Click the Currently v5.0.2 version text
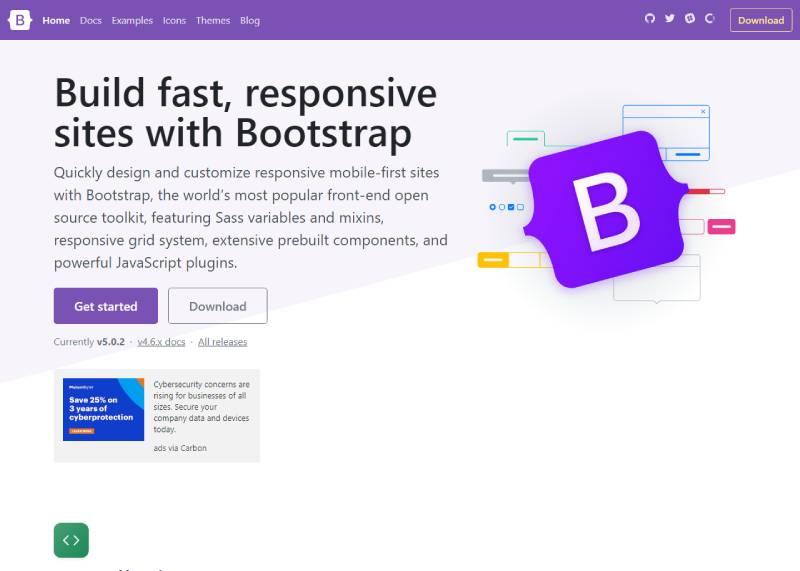This screenshot has height=571, width=800. click(x=89, y=342)
